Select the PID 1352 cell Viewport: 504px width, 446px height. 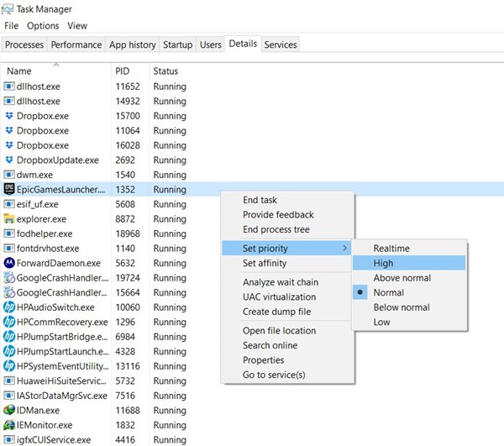(125, 190)
